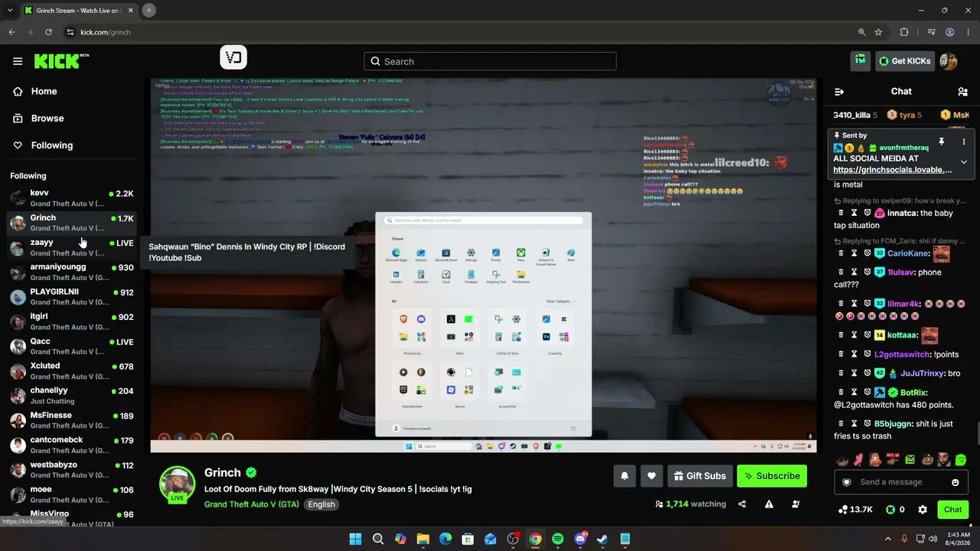Screen dimensions: 980x551
Task: Delete innatca's chat message
Action: [x=841, y=214]
